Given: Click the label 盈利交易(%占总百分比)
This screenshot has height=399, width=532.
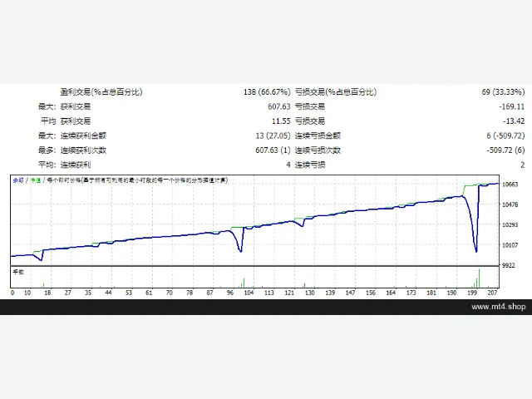Looking at the screenshot, I should 101,92.
